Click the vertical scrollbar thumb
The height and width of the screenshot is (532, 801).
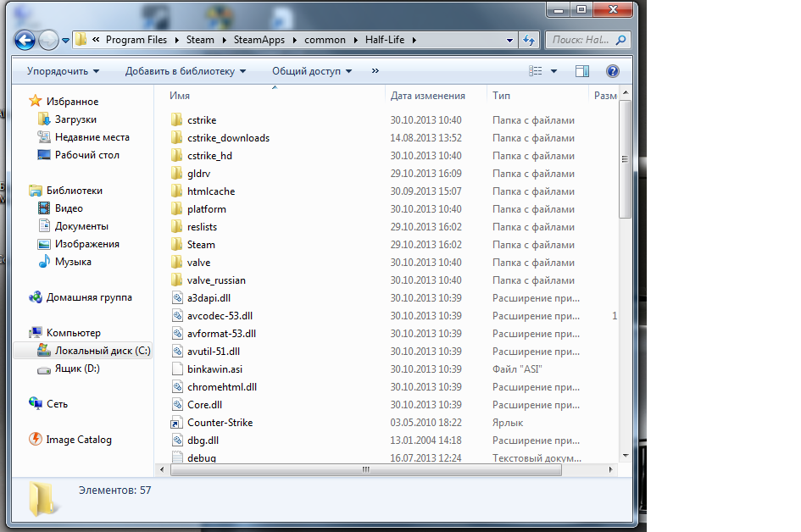pyautogui.click(x=625, y=159)
